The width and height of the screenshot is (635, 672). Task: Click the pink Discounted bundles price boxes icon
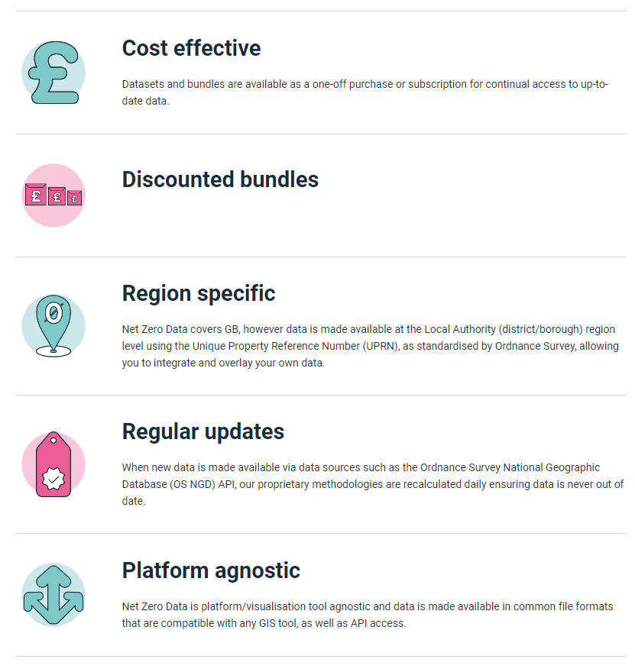pyautogui.click(x=53, y=195)
